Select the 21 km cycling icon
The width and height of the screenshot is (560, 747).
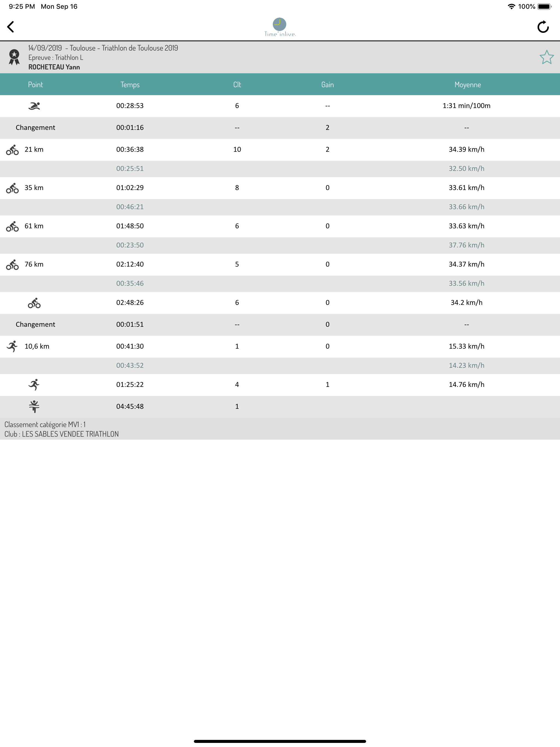pos(13,150)
